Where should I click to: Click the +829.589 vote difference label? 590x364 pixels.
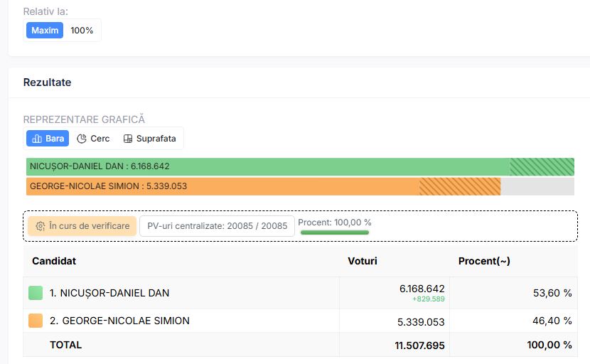tap(429, 299)
